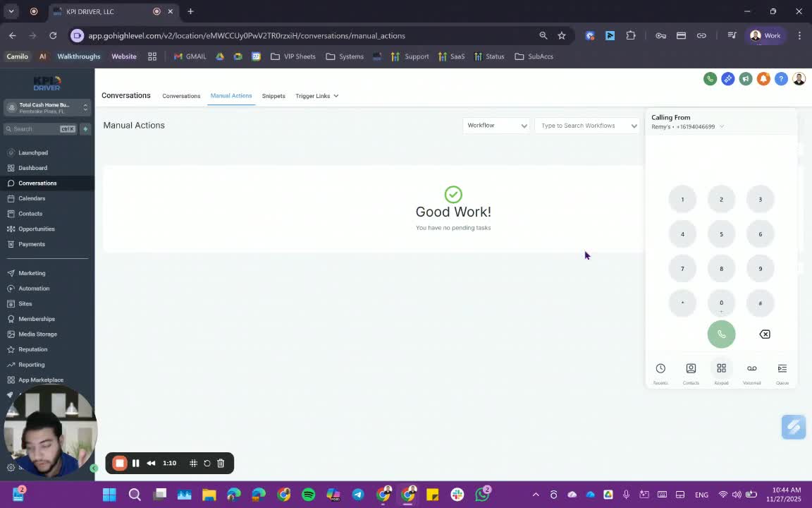Viewport: 812px width, 508px height.
Task: Focus the sidebar Search field
Action: click(x=40, y=129)
